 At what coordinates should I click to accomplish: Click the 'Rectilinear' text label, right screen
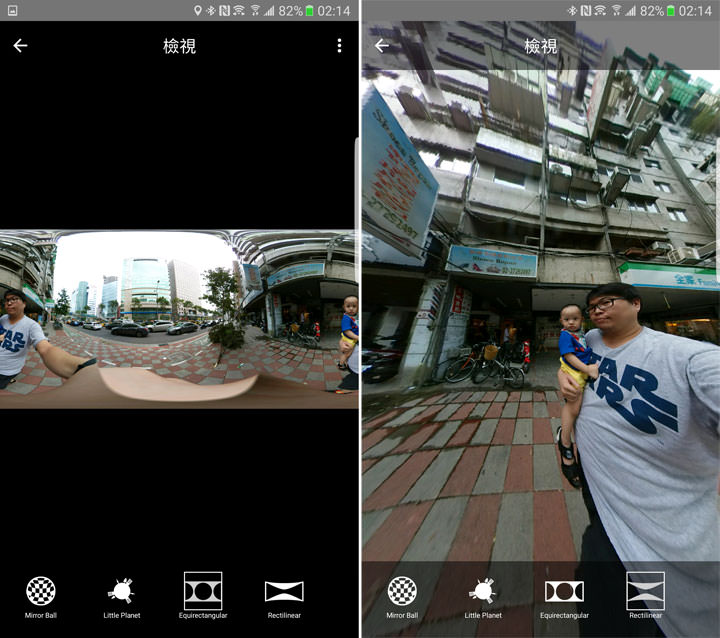click(x=645, y=615)
